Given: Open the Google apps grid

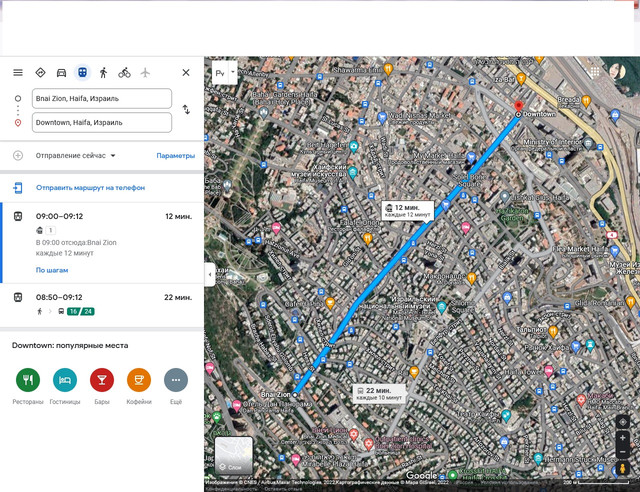Looking at the screenshot, I should (x=595, y=72).
